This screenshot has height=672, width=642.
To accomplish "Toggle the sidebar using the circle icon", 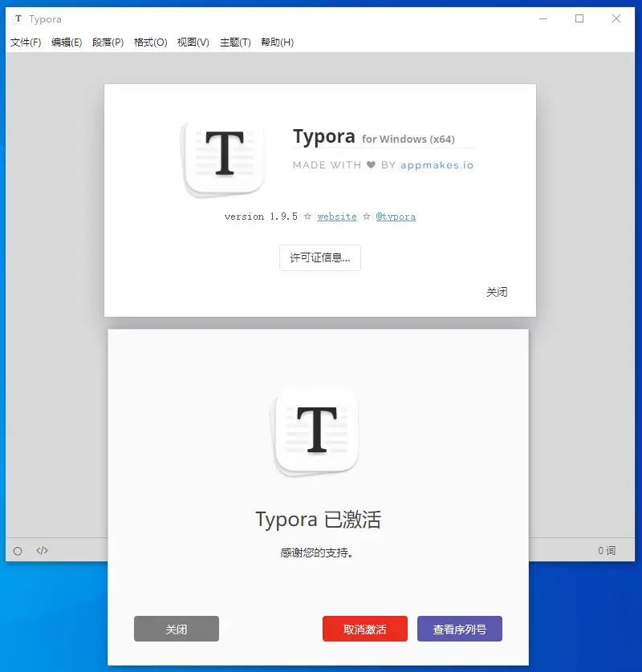I will [x=18, y=551].
